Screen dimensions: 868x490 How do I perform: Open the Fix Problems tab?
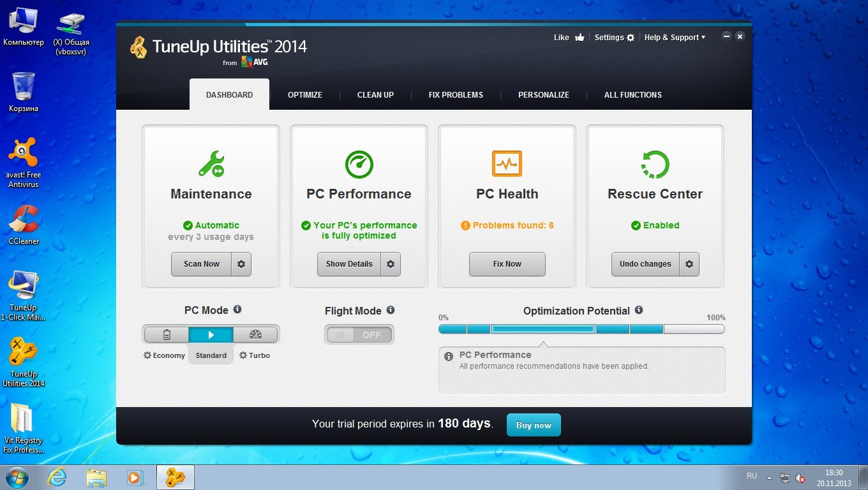[456, 94]
